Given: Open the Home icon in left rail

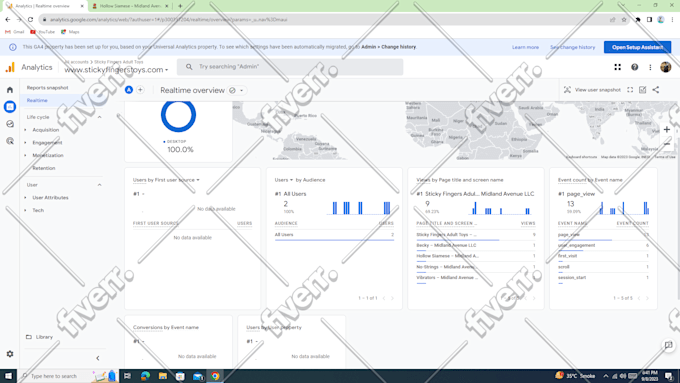Looking at the screenshot, I should (x=10, y=90).
